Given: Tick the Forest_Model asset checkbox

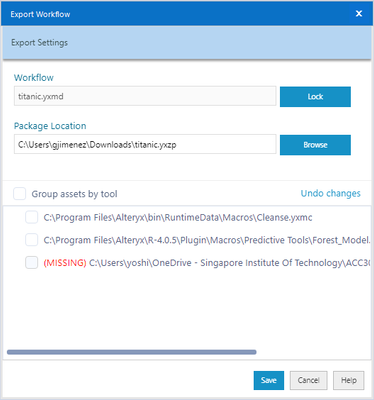Looking at the screenshot, I should pos(32,240).
